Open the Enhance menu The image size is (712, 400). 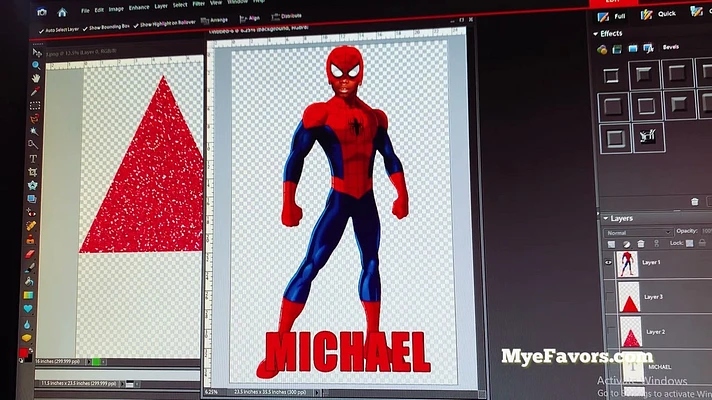pos(138,8)
